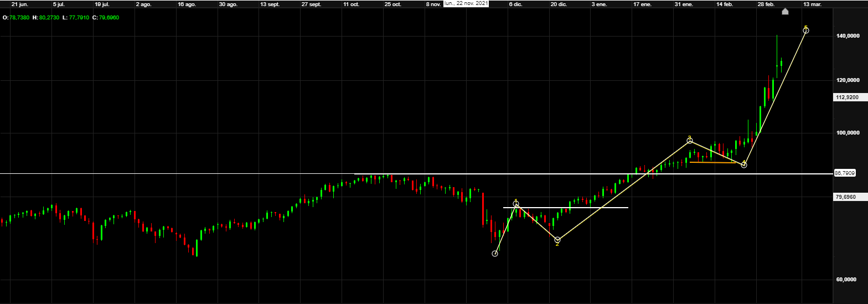868x304 pixels.
Task: Click the 60,0000 price axis label
Action: click(848, 280)
